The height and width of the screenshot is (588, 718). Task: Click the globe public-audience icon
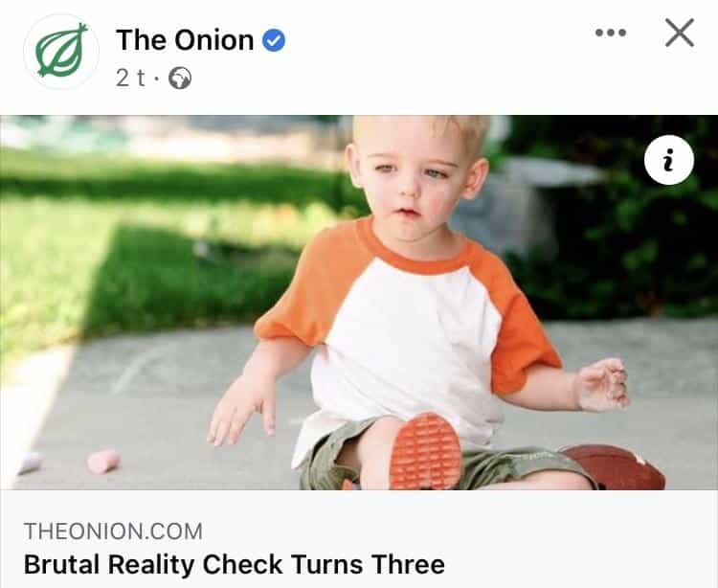(180, 79)
